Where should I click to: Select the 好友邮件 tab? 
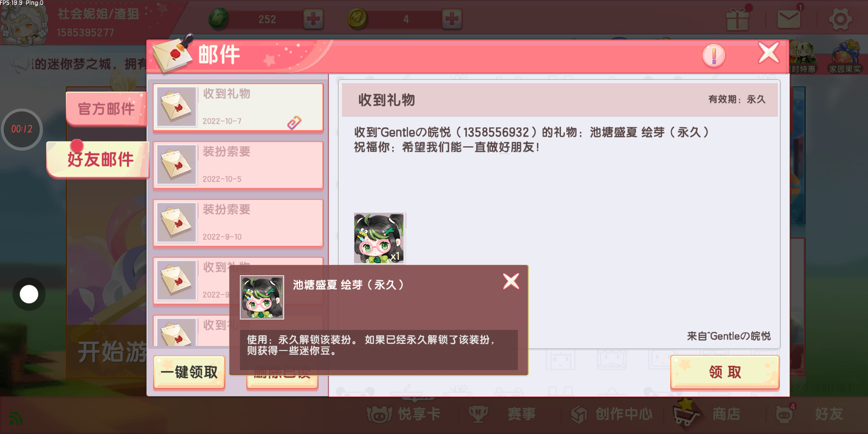tap(98, 160)
